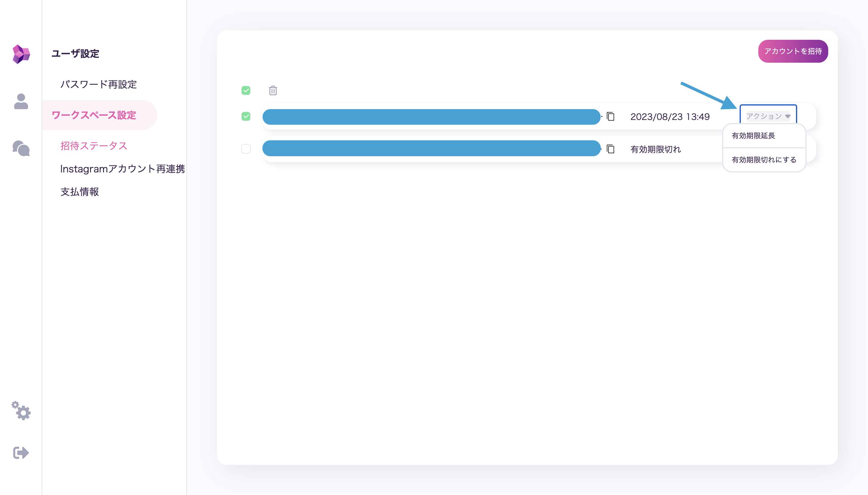Viewport: 868px width, 495px height.
Task: Check the expired invitation row checkbox
Action: (x=246, y=149)
